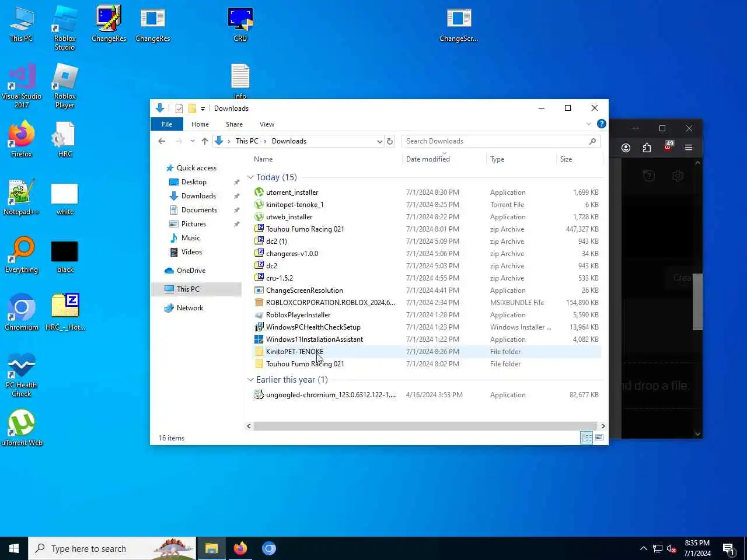Image resolution: width=747 pixels, height=560 pixels.
Task: Open File Explorer from the taskbar
Action: (x=211, y=548)
